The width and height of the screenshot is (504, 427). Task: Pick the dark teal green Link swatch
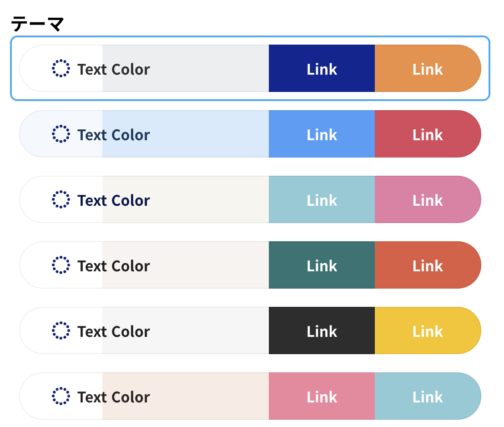click(x=322, y=265)
